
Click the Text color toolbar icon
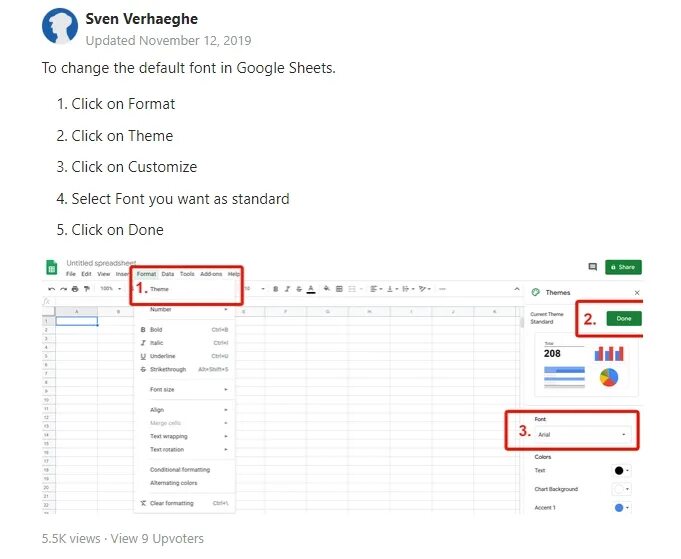point(311,289)
